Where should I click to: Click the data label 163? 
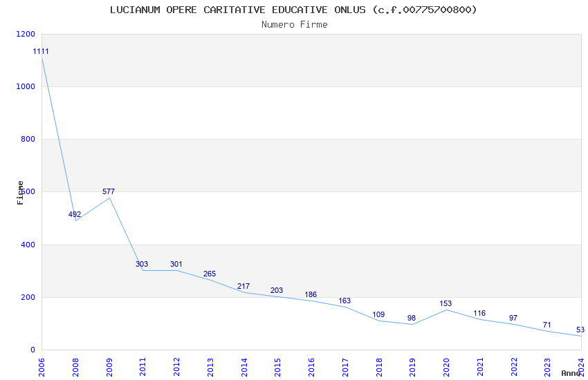click(x=344, y=301)
